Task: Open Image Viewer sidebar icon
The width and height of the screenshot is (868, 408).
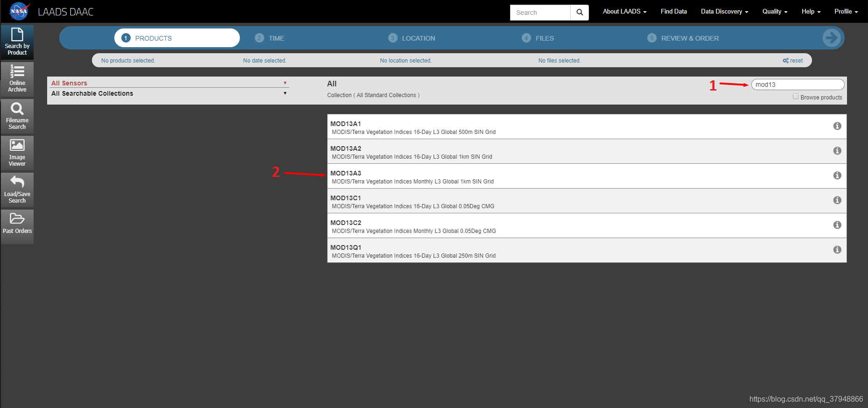Action: pos(17,153)
